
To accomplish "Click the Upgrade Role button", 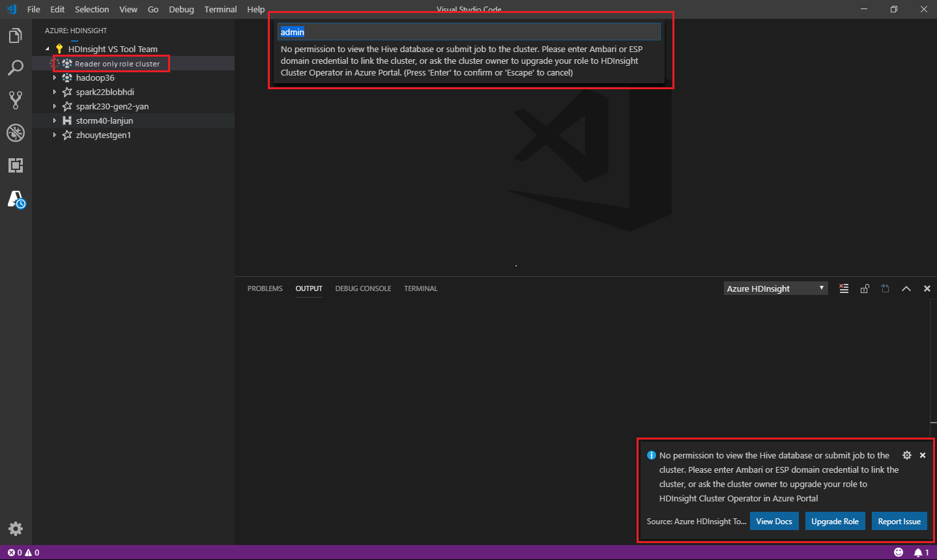I will (x=835, y=520).
